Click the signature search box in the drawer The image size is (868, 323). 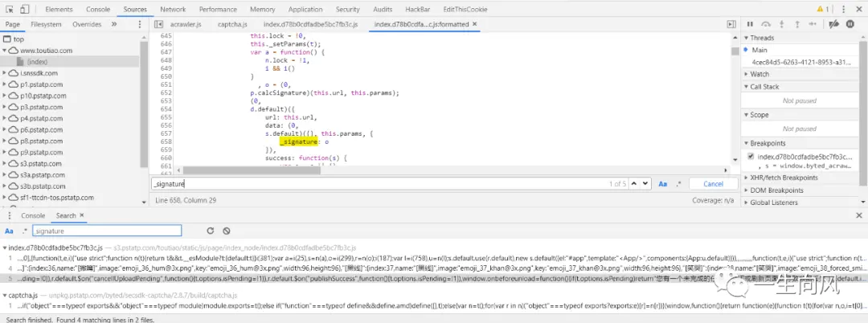(107, 231)
